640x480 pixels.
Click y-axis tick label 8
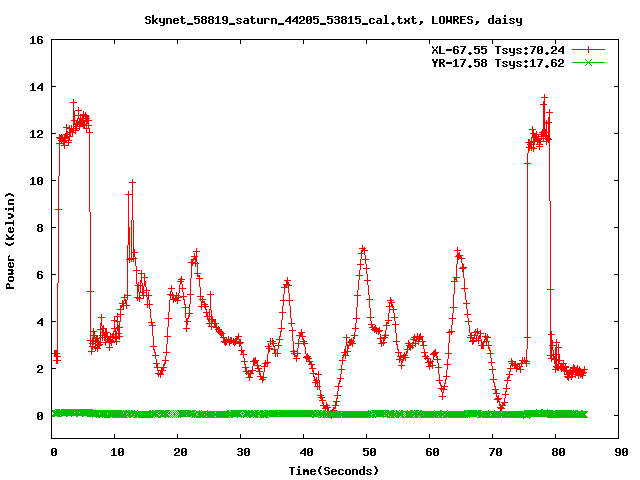click(x=40, y=228)
